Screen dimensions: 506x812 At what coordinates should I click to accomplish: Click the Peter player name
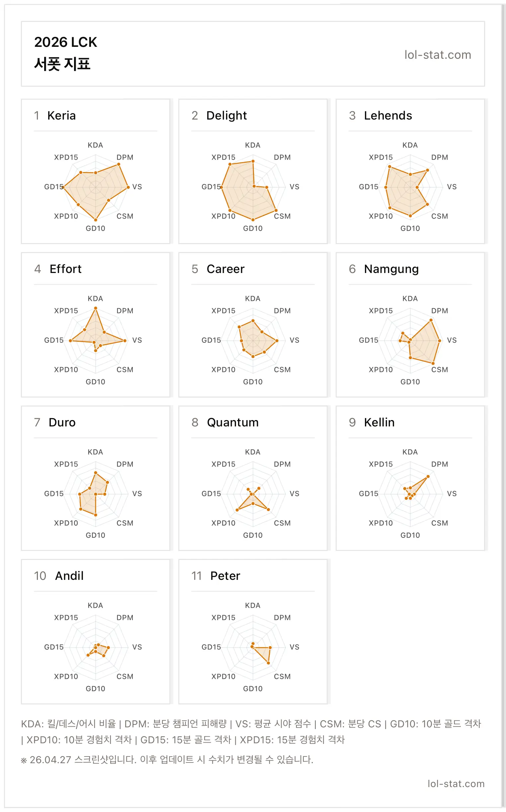(225, 576)
